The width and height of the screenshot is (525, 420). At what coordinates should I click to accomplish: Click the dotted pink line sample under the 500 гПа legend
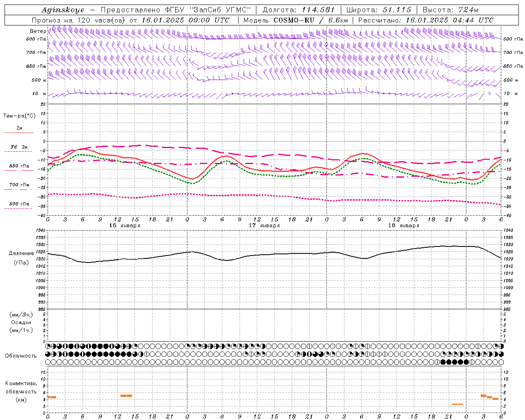coord(18,209)
